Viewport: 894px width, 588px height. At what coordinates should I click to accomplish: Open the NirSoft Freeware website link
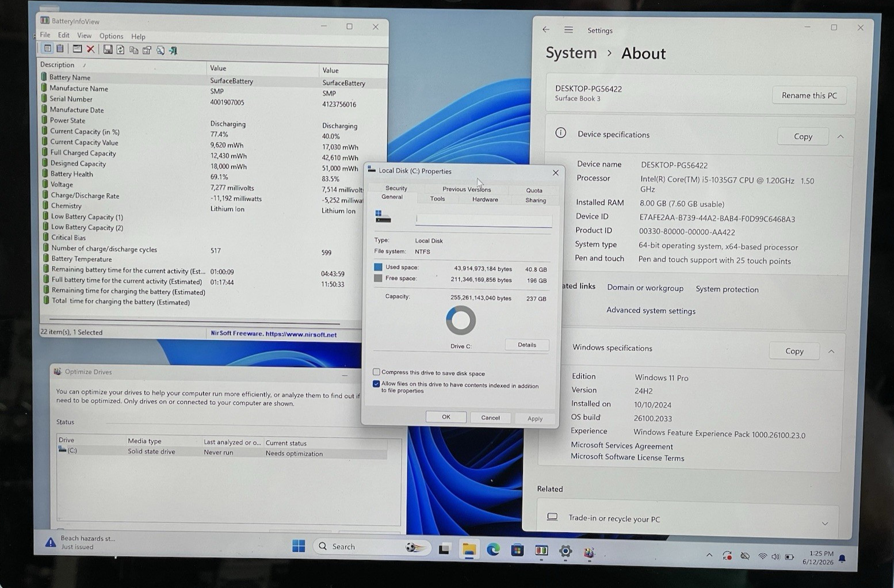(273, 334)
